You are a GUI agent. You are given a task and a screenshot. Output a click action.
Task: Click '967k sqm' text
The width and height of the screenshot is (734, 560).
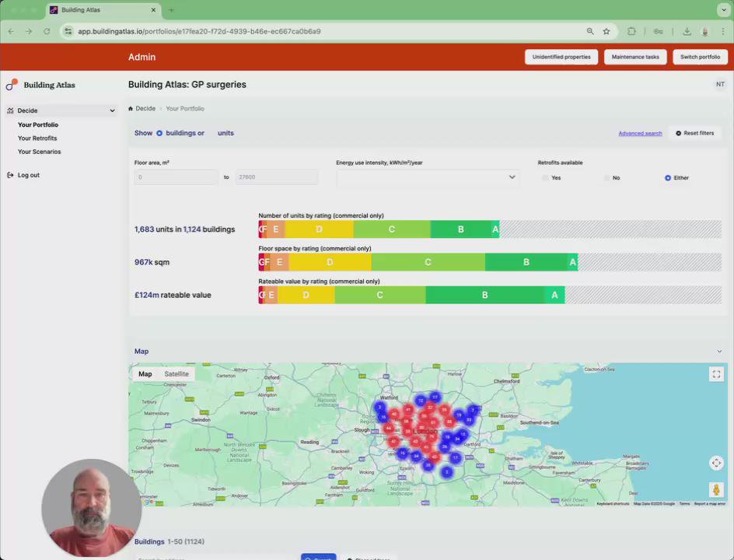pyautogui.click(x=152, y=262)
